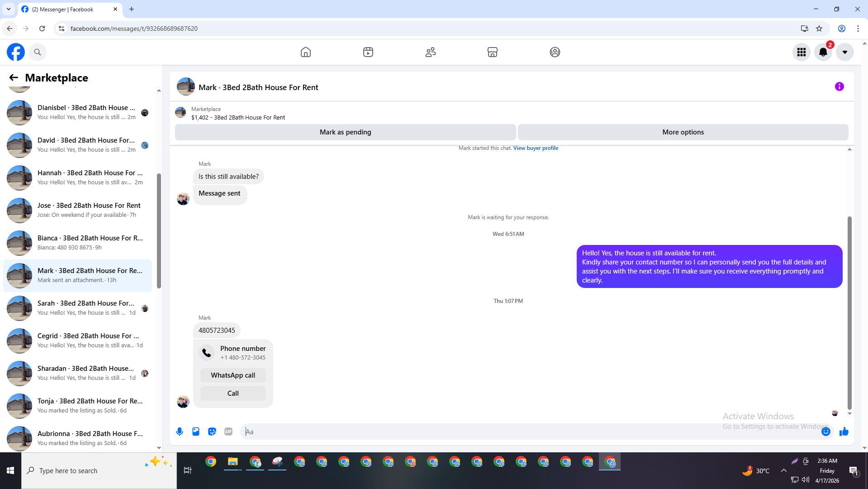Go to the Home feed icon
Screen dimensions: 868x489
(x=306, y=52)
